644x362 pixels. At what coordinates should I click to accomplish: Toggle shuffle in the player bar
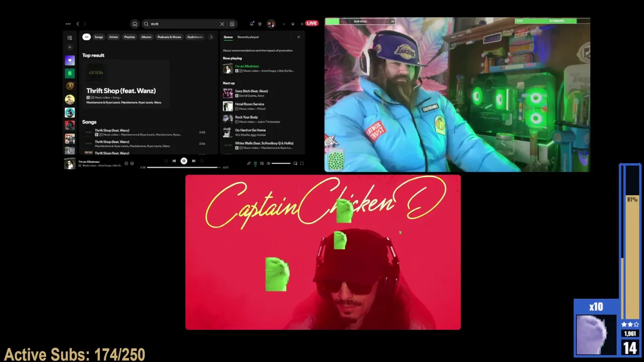(166, 161)
